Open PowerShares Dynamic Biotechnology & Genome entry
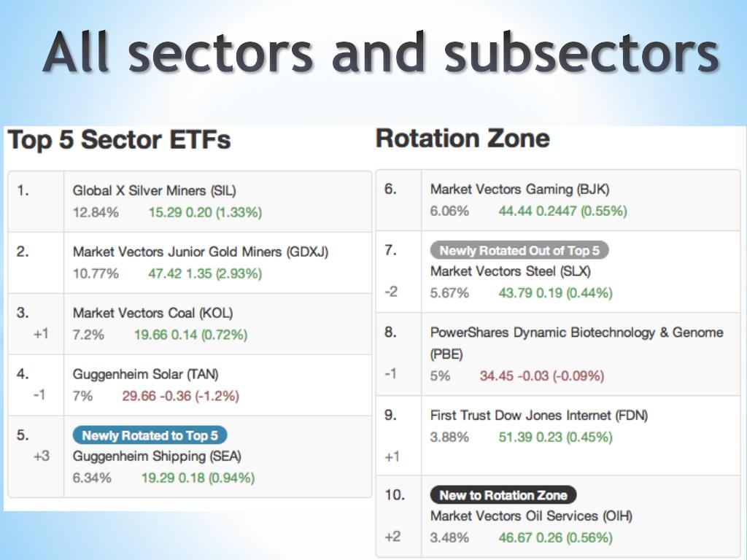Viewport: 747px width, 560px height. click(576, 343)
